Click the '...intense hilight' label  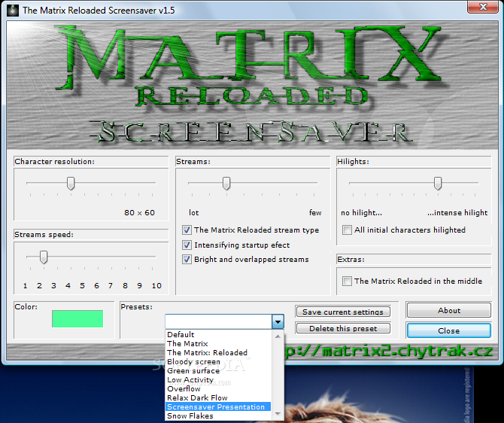tap(457, 212)
